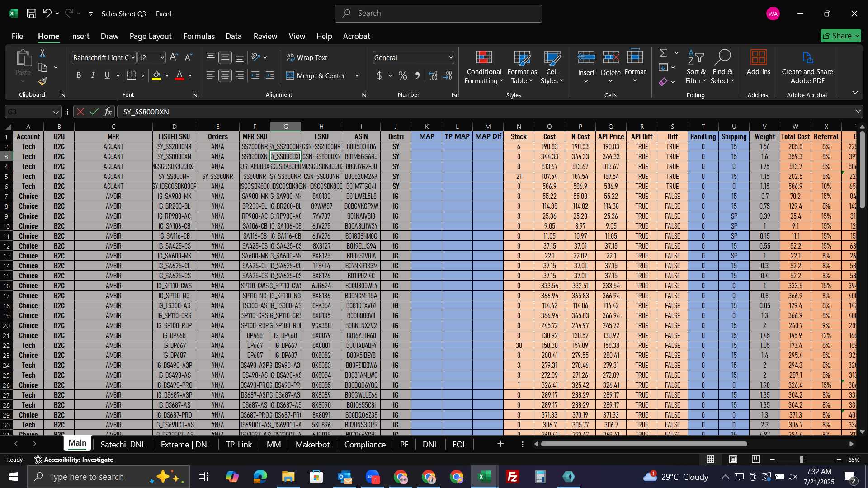
Task: Toggle Wrap Text
Action: coord(307,58)
